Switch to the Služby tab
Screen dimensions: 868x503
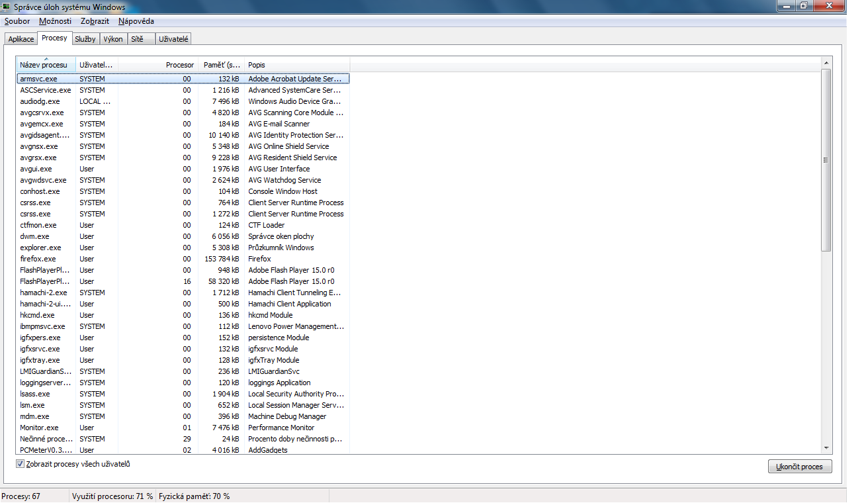85,39
